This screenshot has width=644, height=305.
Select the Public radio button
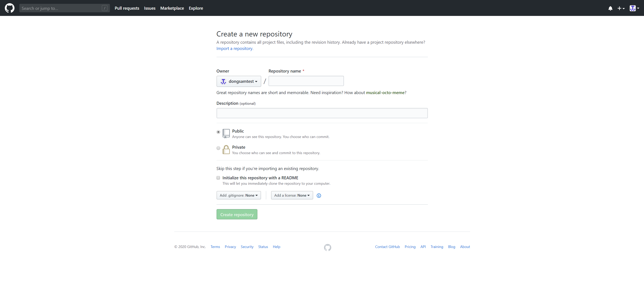[x=218, y=132]
